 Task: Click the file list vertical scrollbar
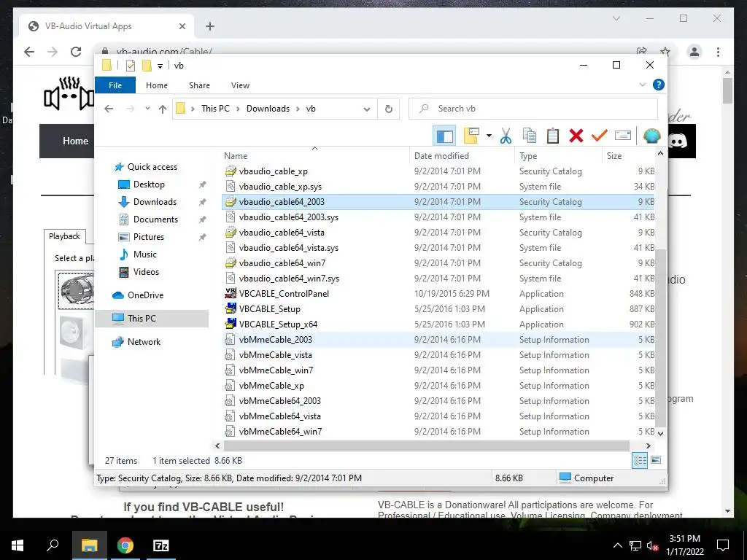660,337
